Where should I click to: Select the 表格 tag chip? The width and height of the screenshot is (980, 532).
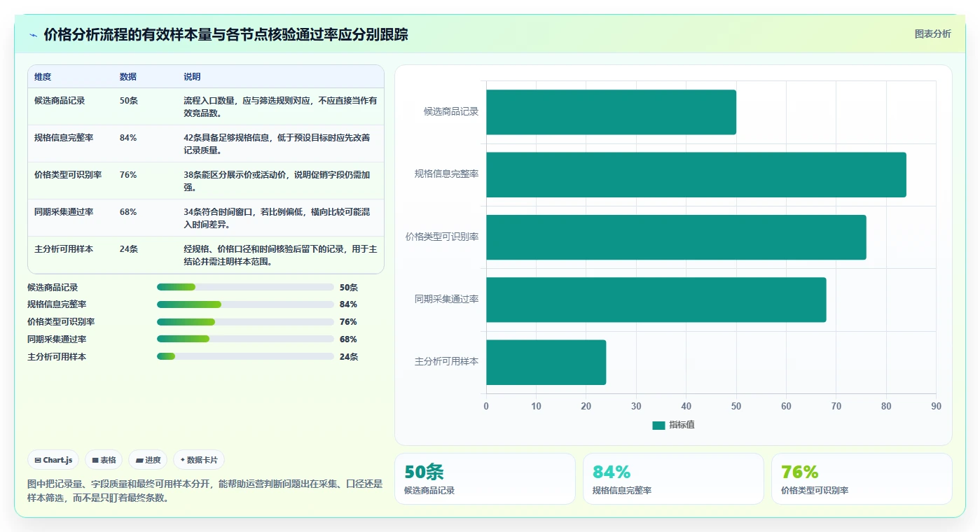(104, 460)
